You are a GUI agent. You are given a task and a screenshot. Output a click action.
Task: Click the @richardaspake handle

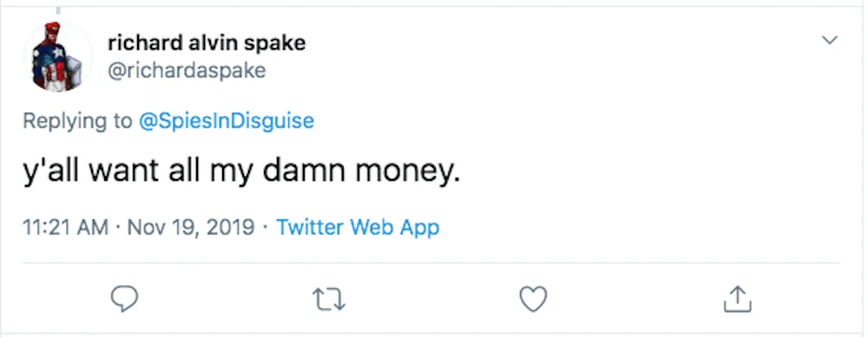187,71
